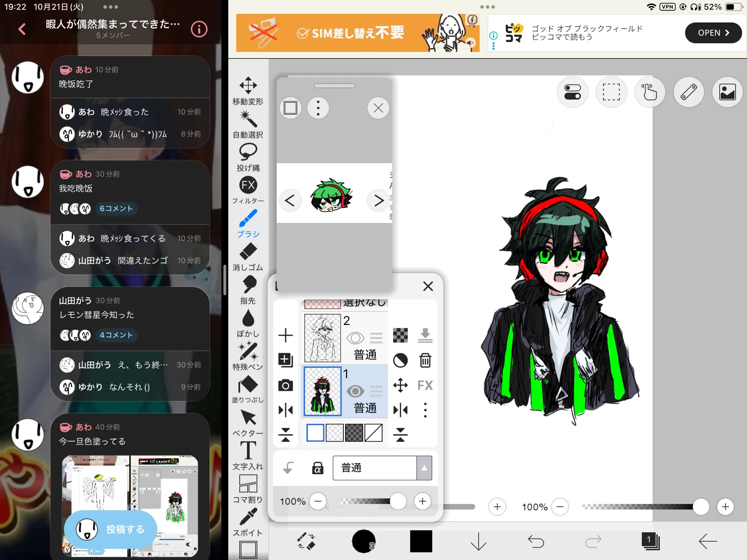Tap the 投稿する post button
747x560 pixels.
111,530
